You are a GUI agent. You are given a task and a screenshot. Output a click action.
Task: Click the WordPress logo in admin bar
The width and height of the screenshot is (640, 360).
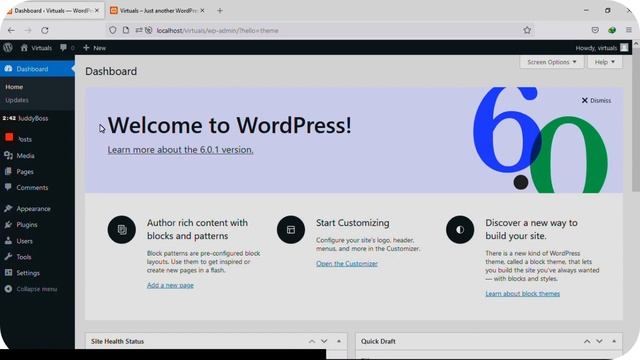tap(8, 48)
